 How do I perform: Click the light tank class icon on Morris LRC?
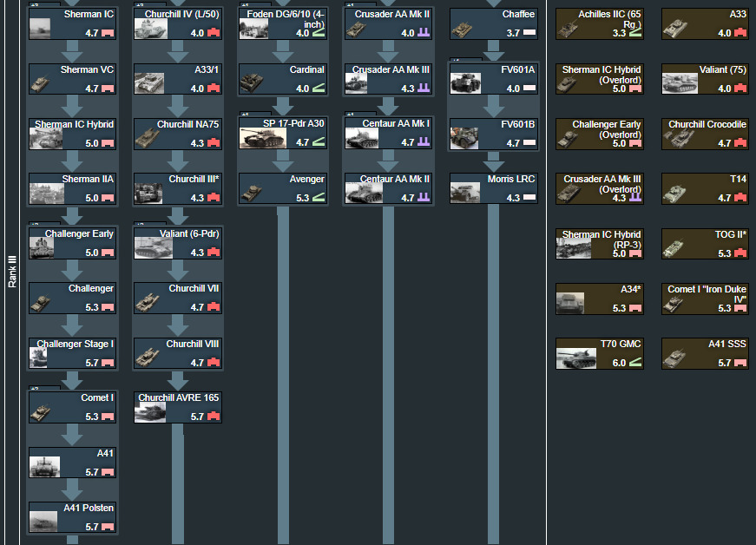point(529,198)
